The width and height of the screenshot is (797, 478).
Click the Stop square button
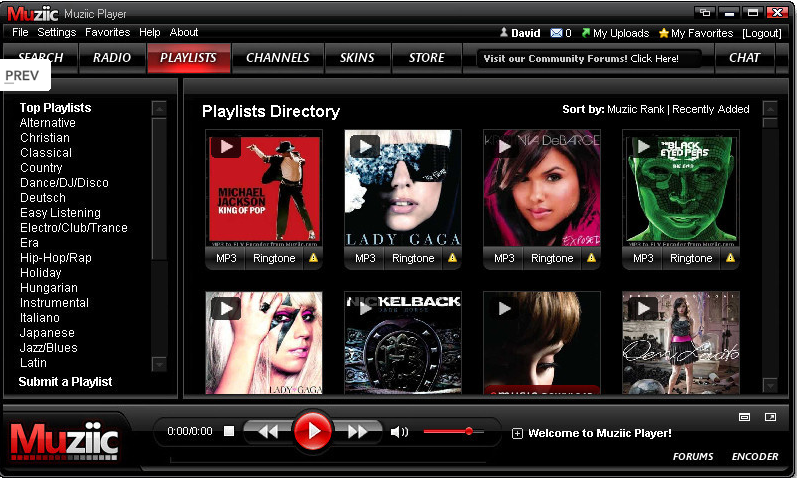point(229,431)
